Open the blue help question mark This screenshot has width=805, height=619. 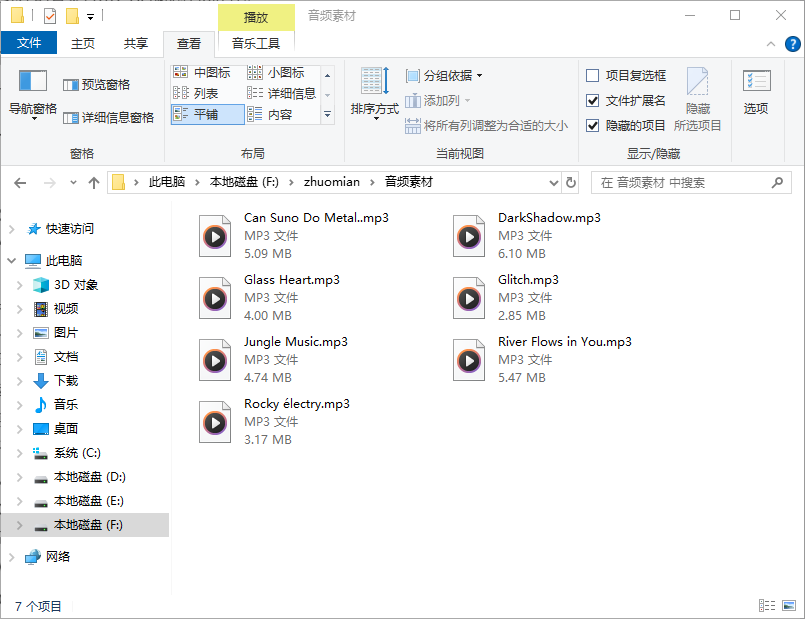[792, 44]
